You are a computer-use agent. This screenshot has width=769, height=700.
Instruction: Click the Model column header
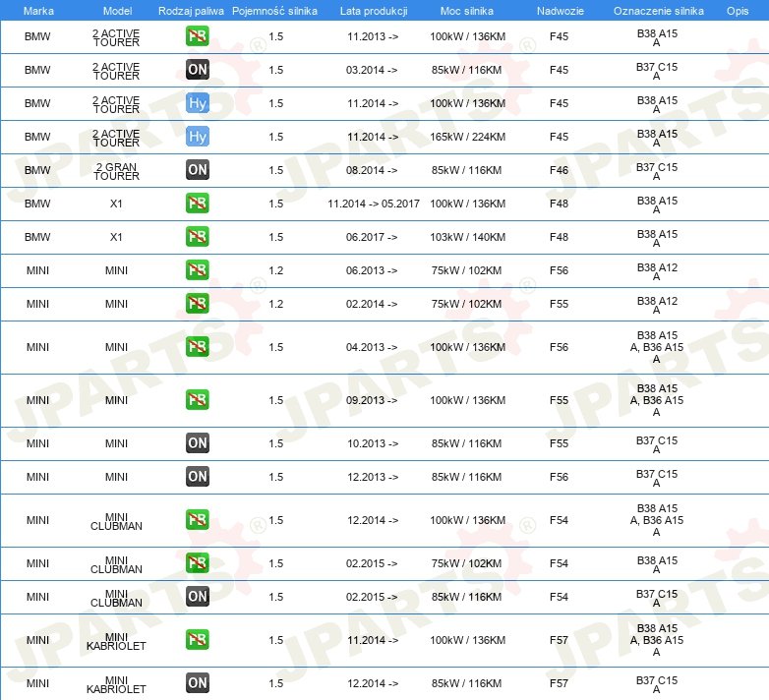click(117, 11)
